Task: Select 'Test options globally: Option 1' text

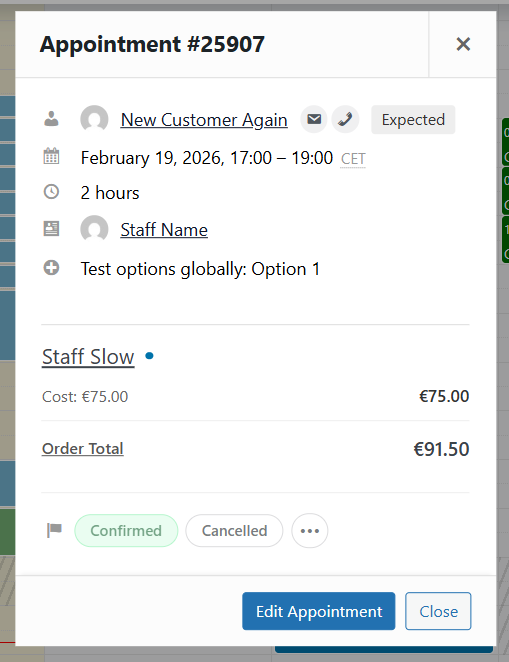Action: [200, 269]
